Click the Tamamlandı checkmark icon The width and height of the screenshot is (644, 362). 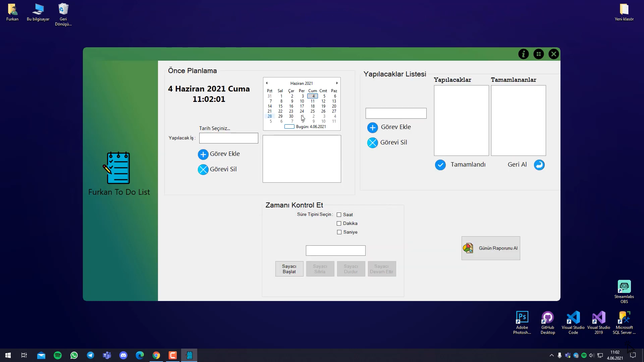440,165
